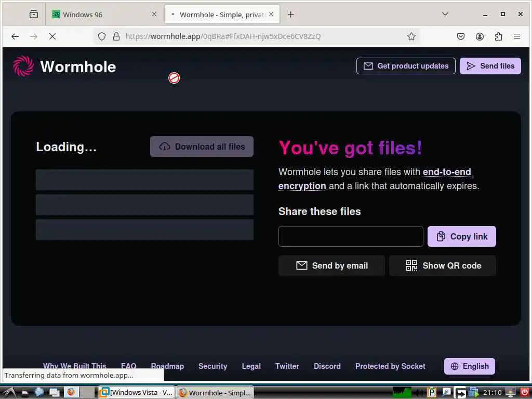Click the yellow P clipboard tray icon
This screenshot has height=399, width=532.
coord(432,393)
